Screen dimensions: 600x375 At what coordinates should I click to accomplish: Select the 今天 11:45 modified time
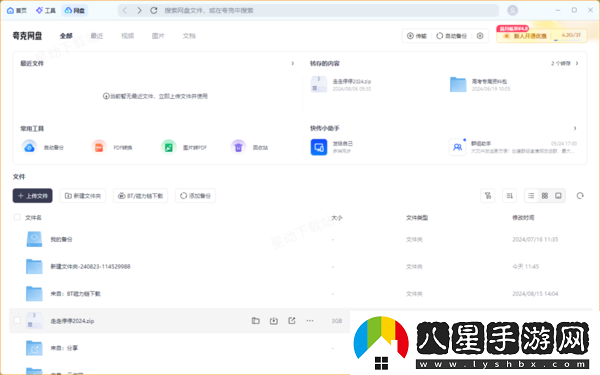click(x=525, y=266)
